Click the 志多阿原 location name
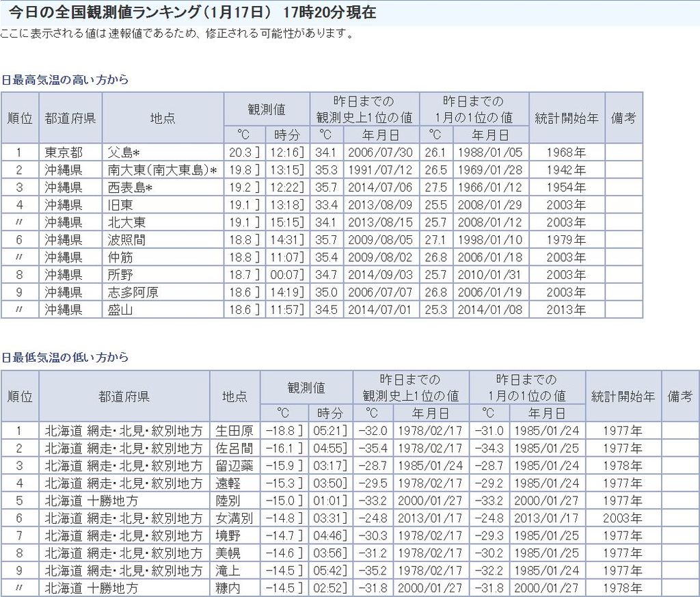Viewport: 700px width, 597px height. click(133, 293)
